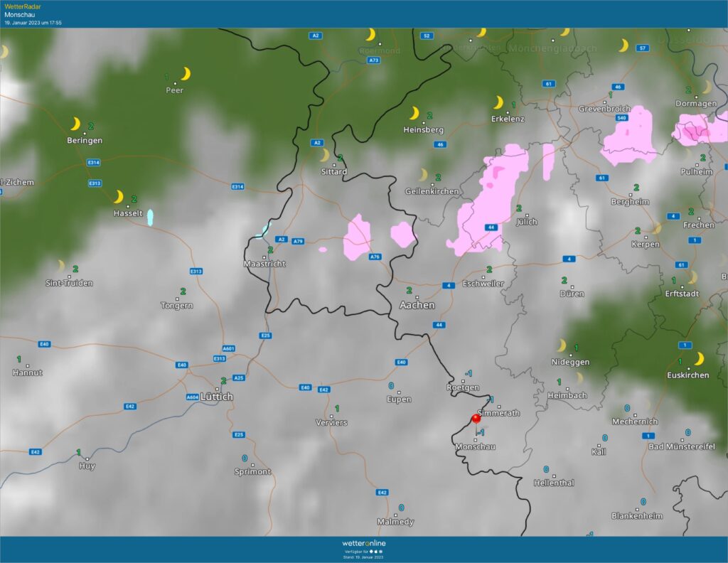Select the Huy town label
The height and width of the screenshot is (563, 728).
click(x=87, y=466)
